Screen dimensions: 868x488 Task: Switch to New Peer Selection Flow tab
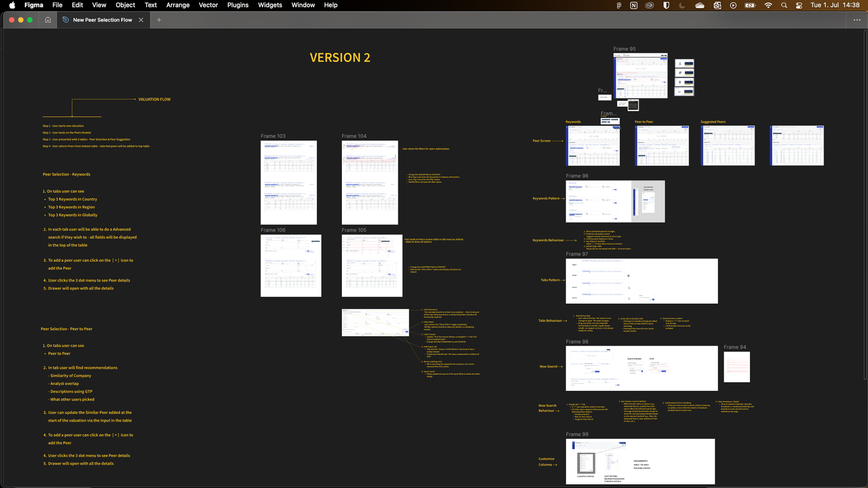[102, 20]
